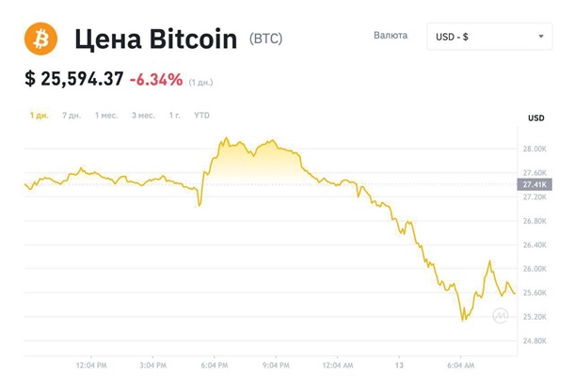Choose the 1 мес. chart period
This screenshot has height=392, width=574.
pos(106,116)
